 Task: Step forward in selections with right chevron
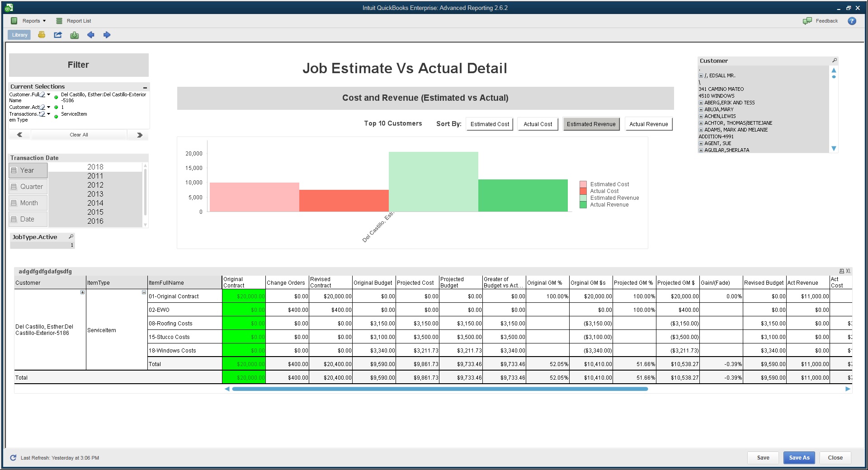click(x=140, y=135)
